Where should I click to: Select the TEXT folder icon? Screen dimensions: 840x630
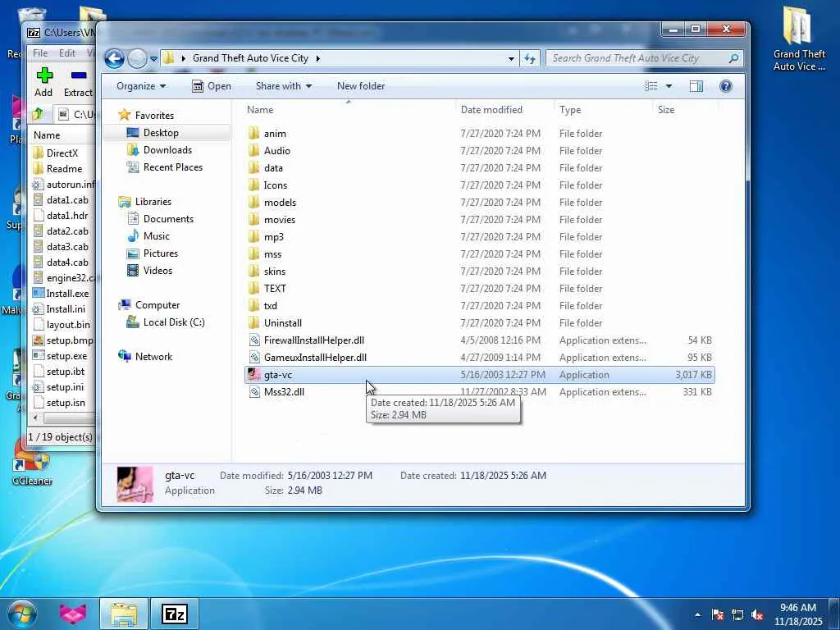(254, 288)
